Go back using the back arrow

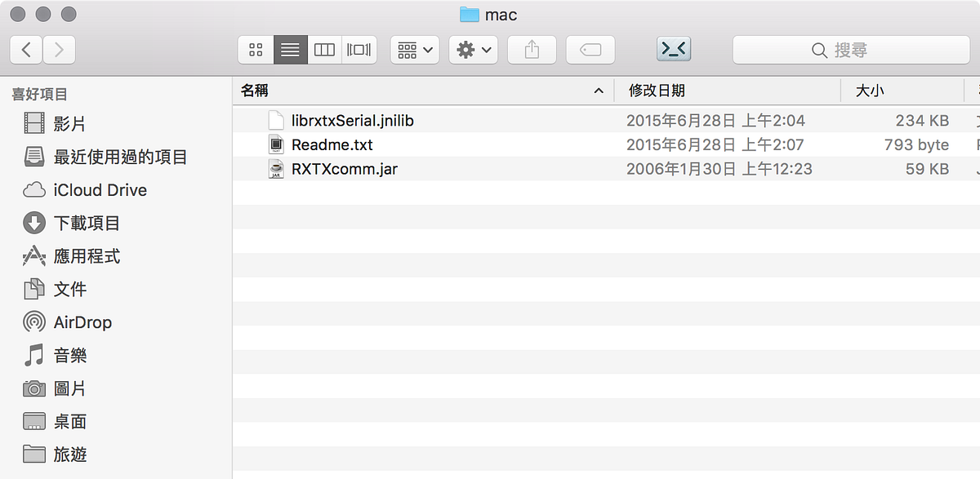click(25, 49)
